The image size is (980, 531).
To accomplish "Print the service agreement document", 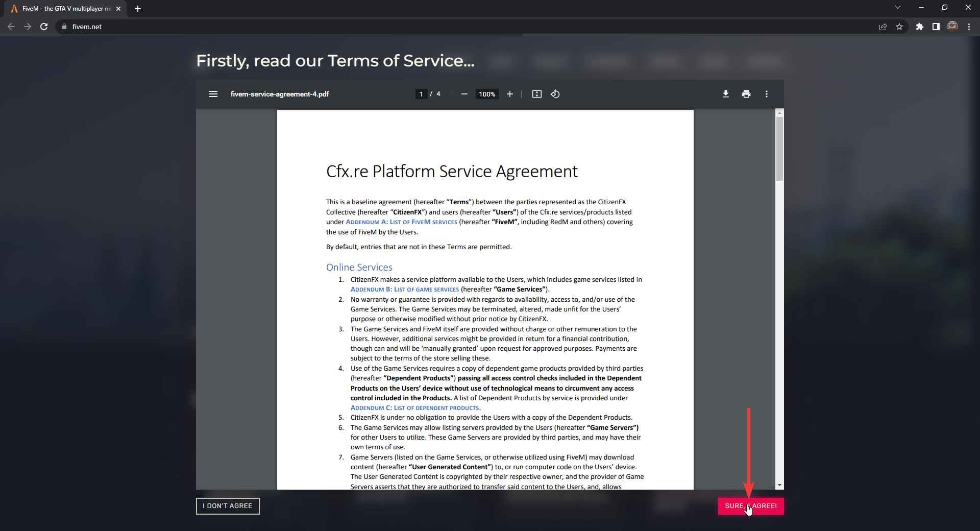I will click(746, 94).
